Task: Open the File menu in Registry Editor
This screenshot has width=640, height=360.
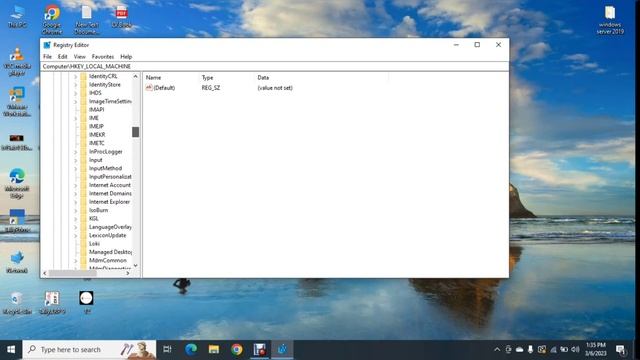Action: [47, 57]
